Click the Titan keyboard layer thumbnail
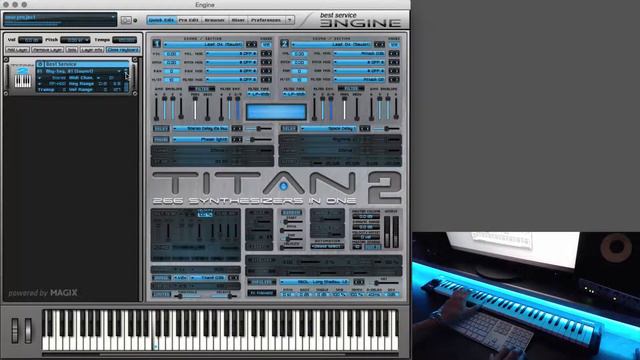 click(x=22, y=77)
